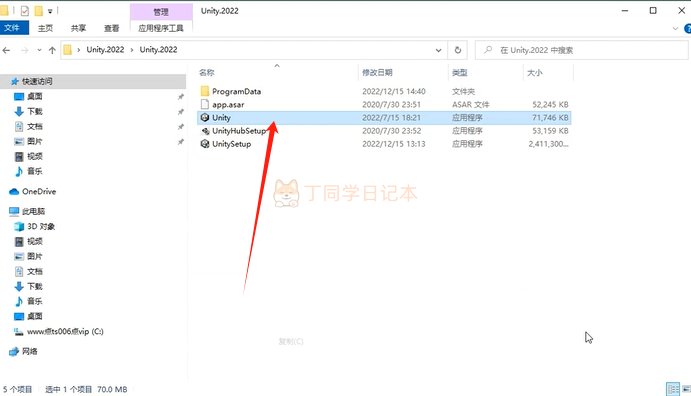Image resolution: width=691 pixels, height=396 pixels.
Task: Click the pin icon beside 下载
Action: click(181, 112)
